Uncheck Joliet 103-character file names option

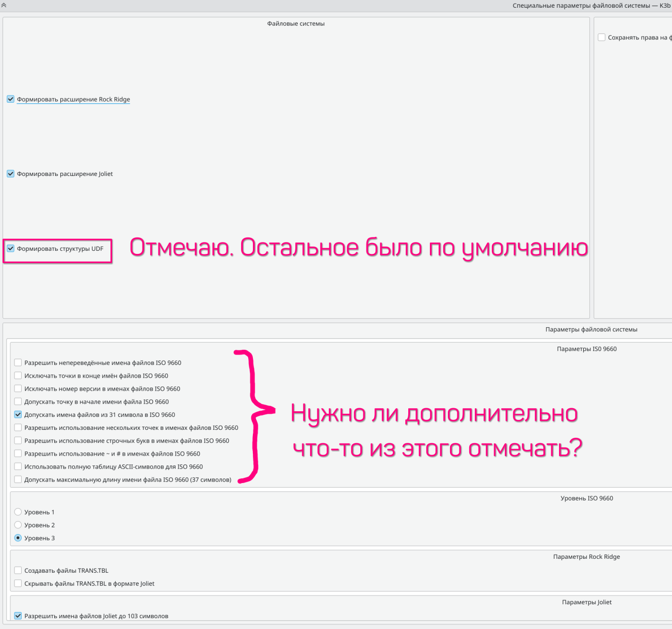pos(18,616)
